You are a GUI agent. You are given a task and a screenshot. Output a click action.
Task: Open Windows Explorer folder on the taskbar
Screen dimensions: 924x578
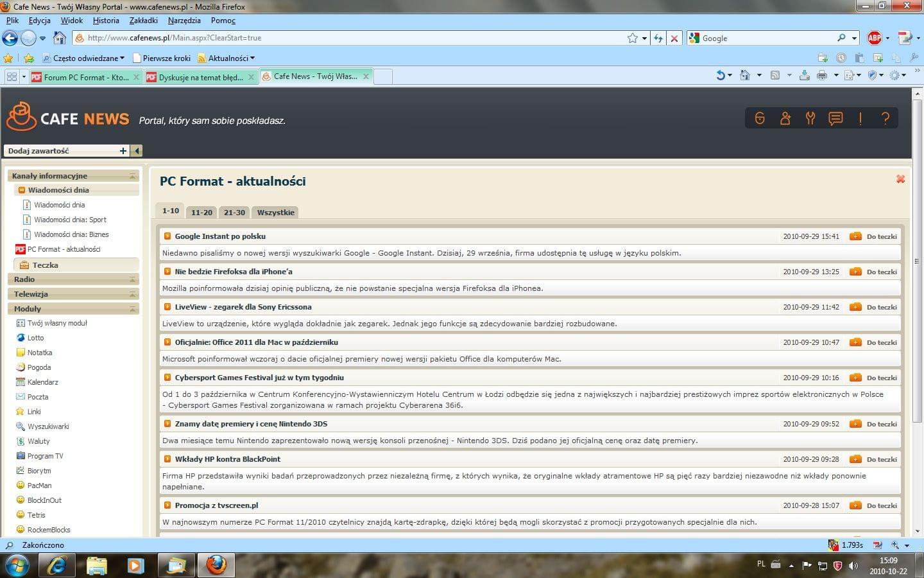click(96, 565)
